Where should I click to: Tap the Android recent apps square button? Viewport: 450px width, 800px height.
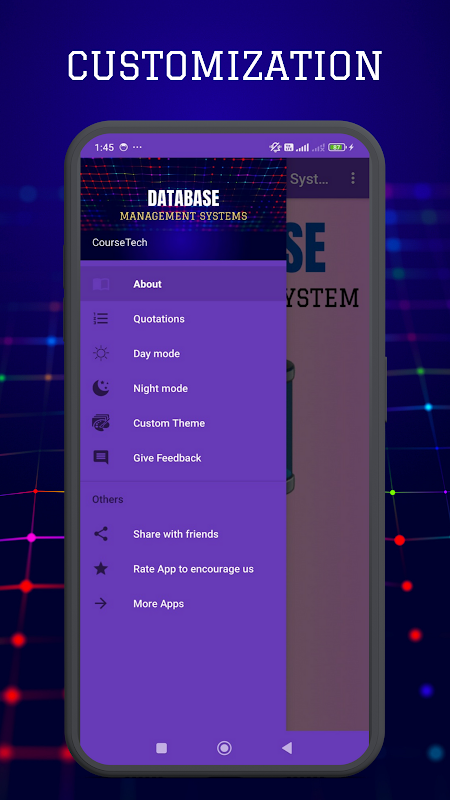pyautogui.click(x=161, y=748)
